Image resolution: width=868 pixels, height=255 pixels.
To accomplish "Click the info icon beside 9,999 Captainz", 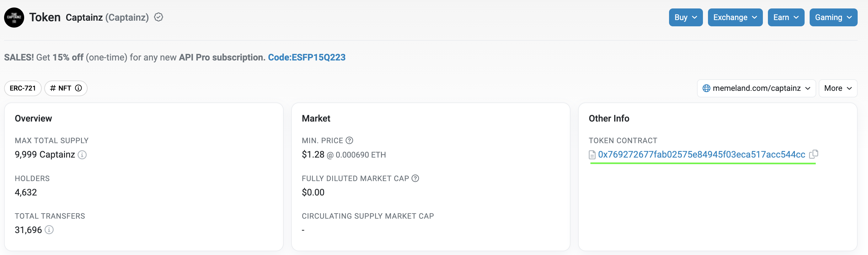I will (x=82, y=155).
